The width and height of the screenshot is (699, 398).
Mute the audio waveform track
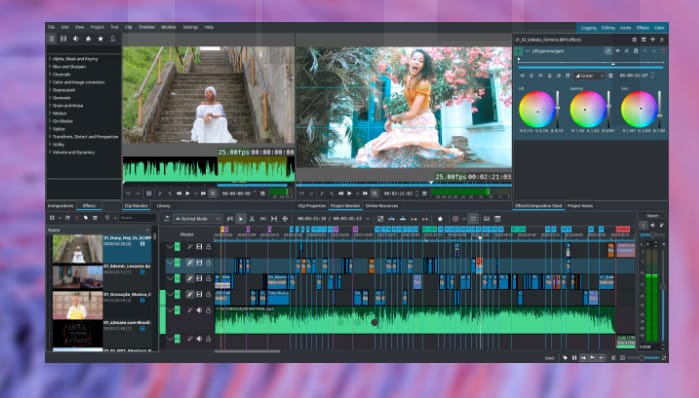[x=199, y=310]
